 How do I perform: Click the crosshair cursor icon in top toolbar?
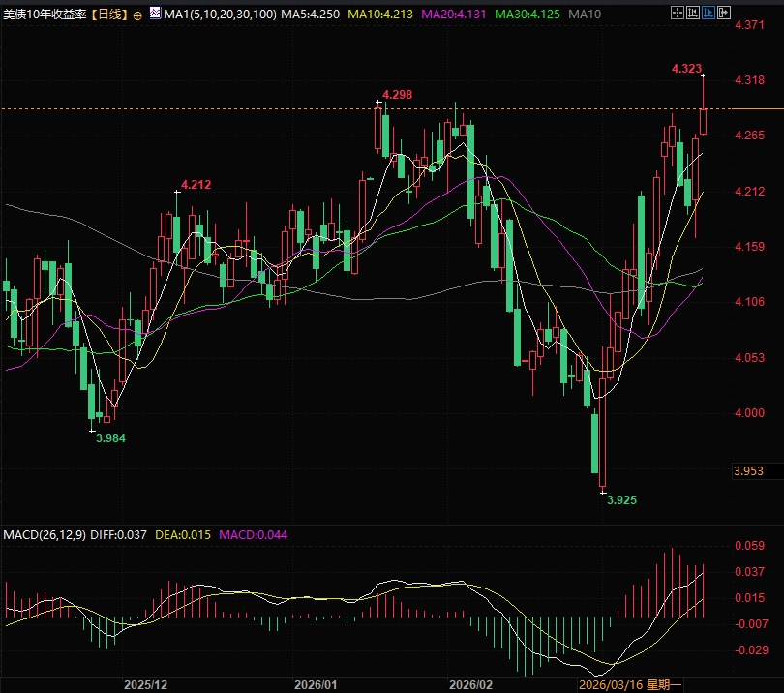coord(675,14)
